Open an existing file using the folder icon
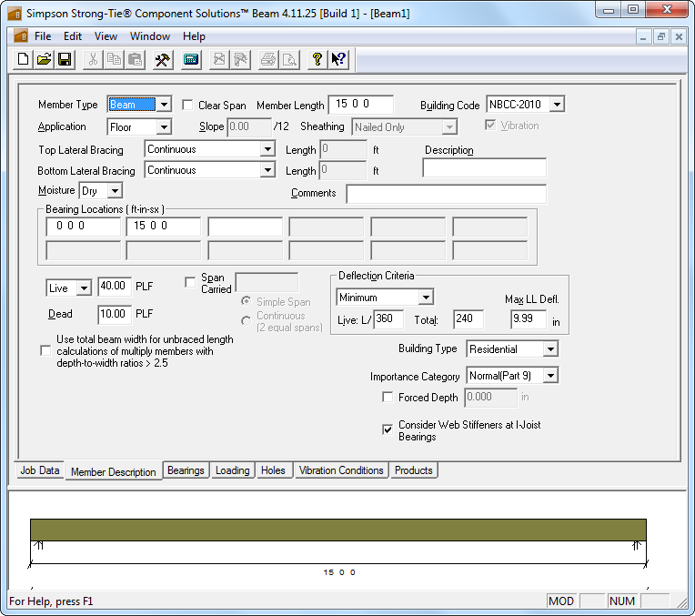The height and width of the screenshot is (616, 695). coord(44,59)
